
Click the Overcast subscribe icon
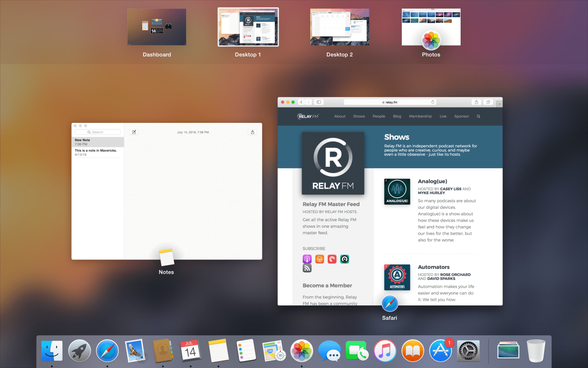(319, 259)
